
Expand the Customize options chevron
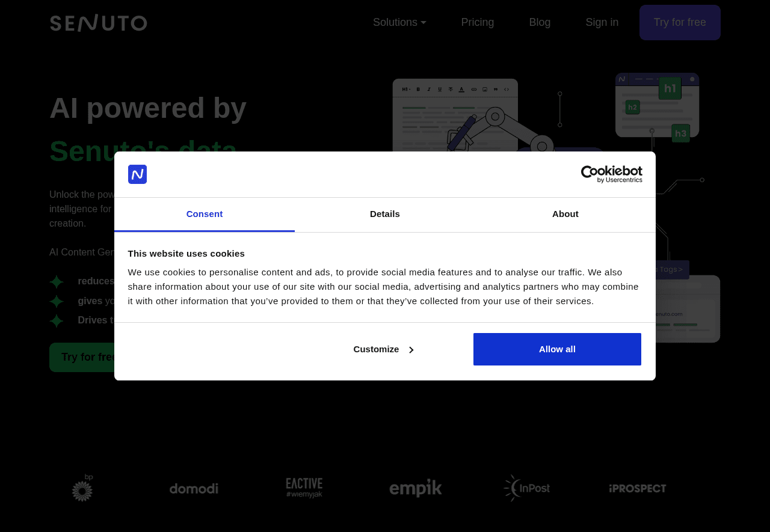[411, 349]
